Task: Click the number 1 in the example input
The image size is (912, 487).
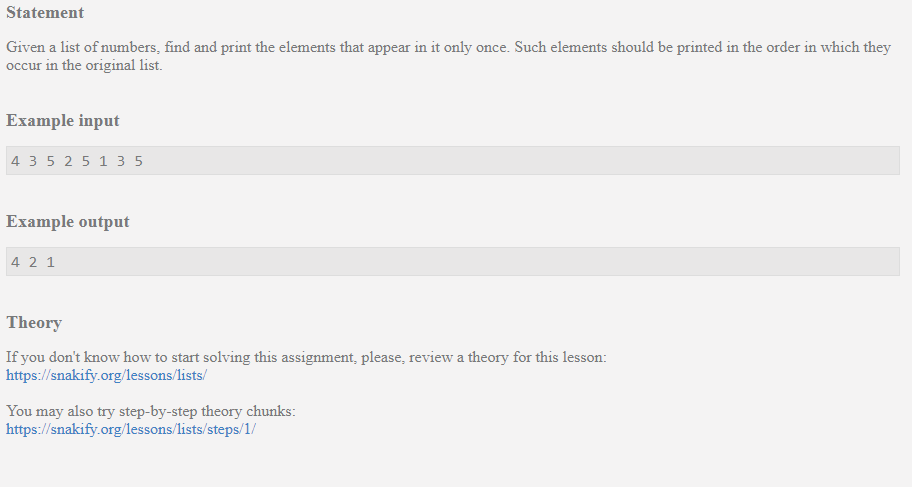Action: tap(103, 161)
